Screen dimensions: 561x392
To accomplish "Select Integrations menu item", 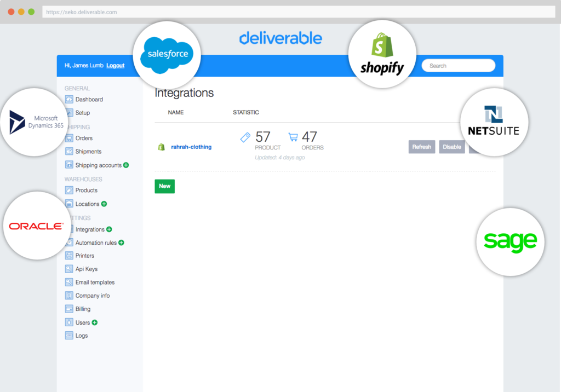I will point(90,229).
